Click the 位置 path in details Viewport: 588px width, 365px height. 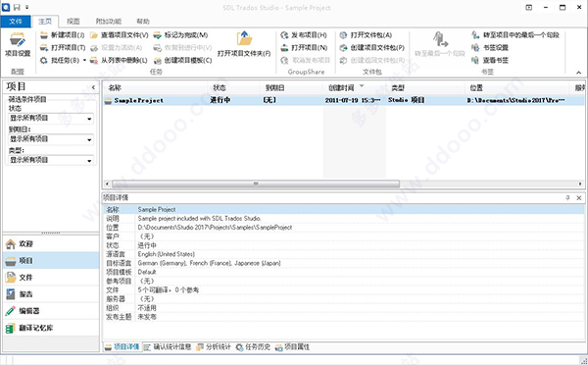coord(215,228)
